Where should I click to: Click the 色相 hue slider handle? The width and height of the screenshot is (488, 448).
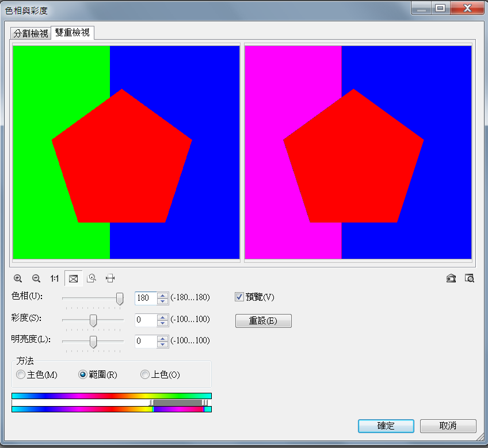click(120, 298)
